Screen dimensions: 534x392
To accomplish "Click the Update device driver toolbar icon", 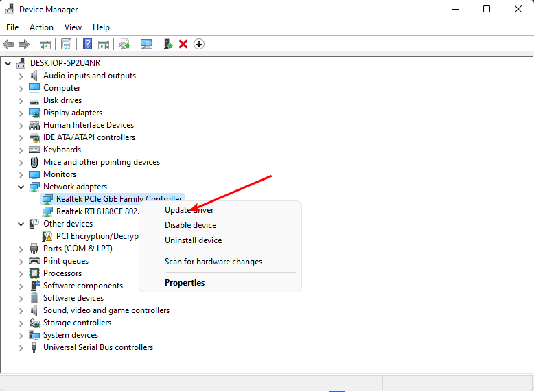I will (x=125, y=44).
